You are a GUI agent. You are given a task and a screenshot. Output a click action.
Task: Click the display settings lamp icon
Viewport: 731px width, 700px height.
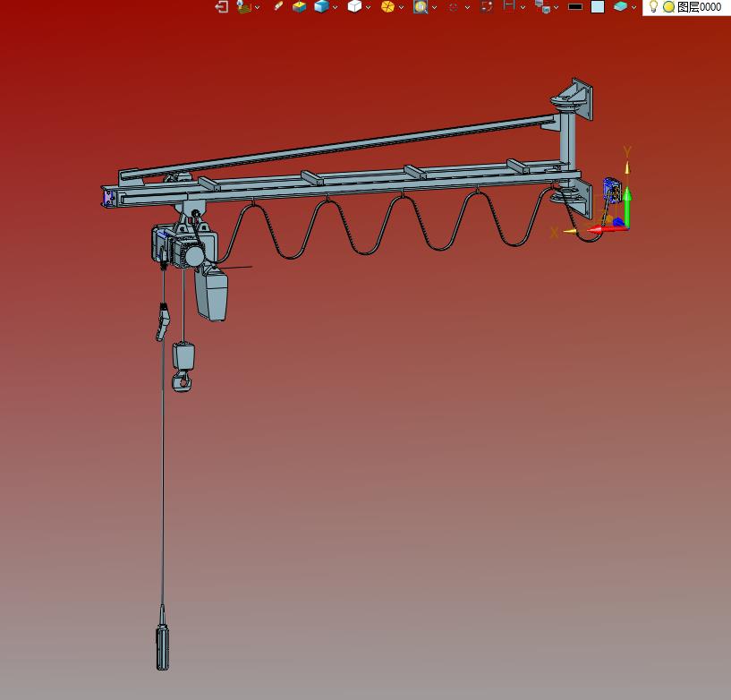(244, 6)
